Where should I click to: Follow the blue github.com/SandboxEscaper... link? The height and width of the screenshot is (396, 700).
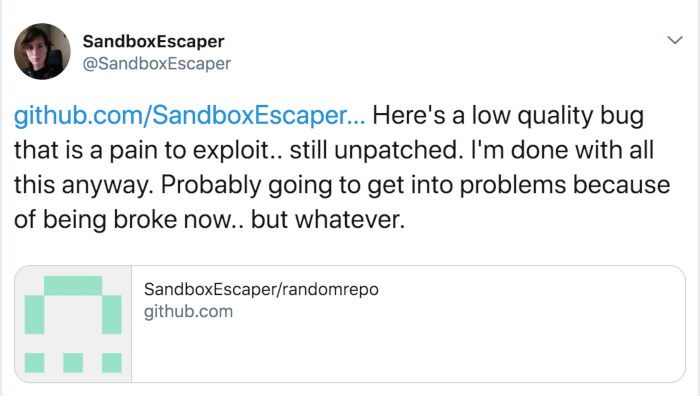tap(189, 115)
